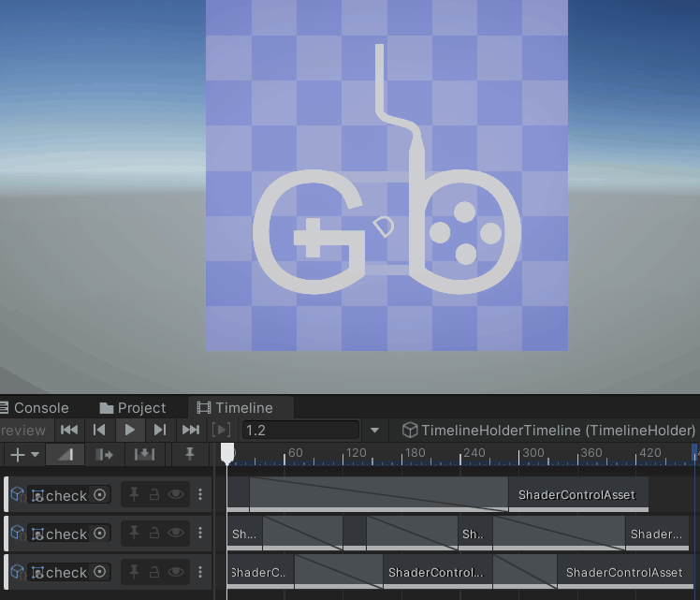Image resolution: width=700 pixels, height=600 pixels.
Task: Toggle the marker pin on the bottom track
Action: coord(134,571)
